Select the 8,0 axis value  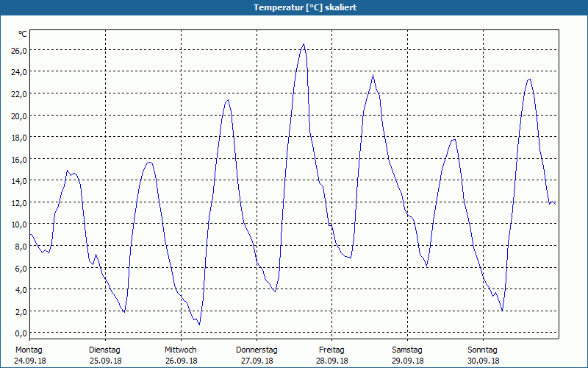click(21, 247)
